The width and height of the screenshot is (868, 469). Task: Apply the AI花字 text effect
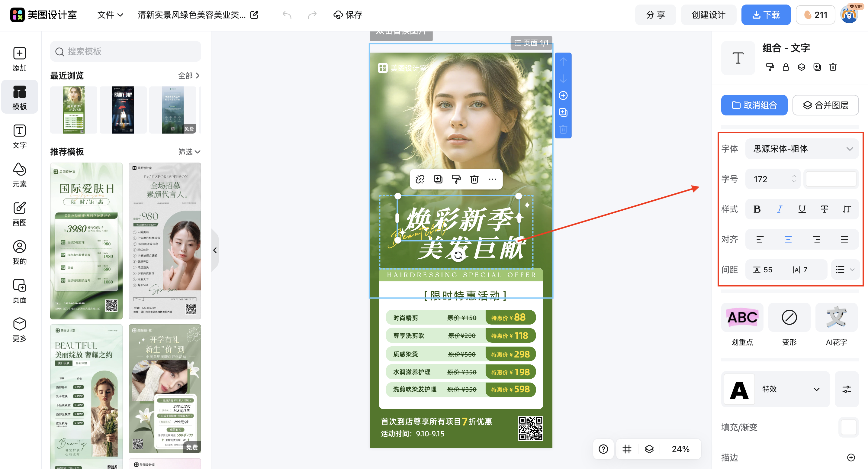[836, 317]
